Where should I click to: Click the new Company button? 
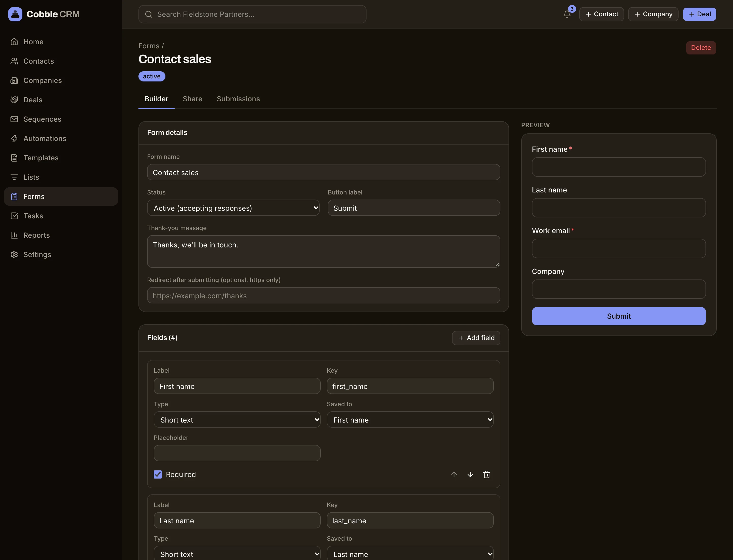click(x=653, y=14)
